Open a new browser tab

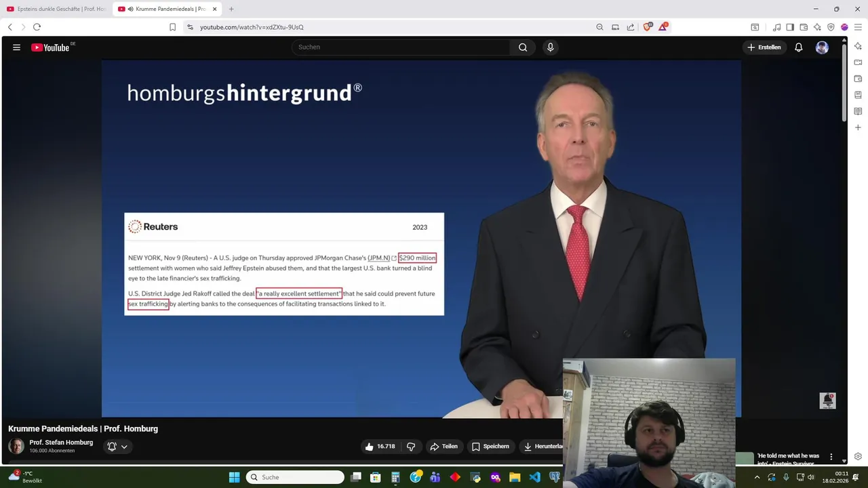tap(231, 9)
